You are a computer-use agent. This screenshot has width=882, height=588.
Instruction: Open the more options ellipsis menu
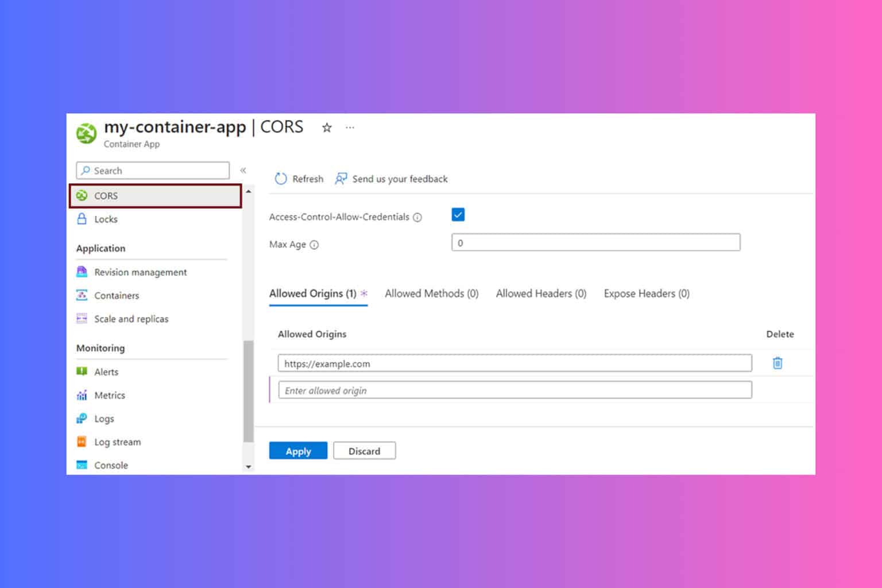click(350, 127)
